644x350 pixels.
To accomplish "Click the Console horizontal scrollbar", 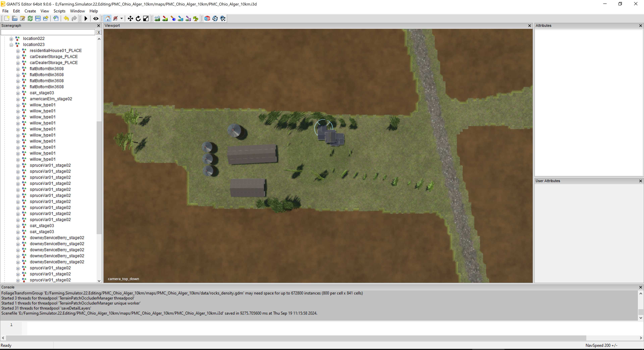I will 296,338.
